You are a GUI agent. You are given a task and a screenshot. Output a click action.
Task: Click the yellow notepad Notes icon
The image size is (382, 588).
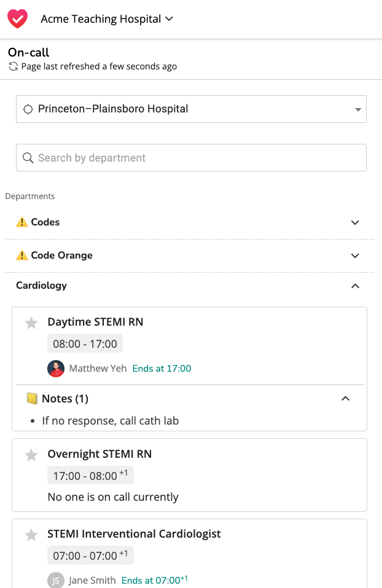32,398
